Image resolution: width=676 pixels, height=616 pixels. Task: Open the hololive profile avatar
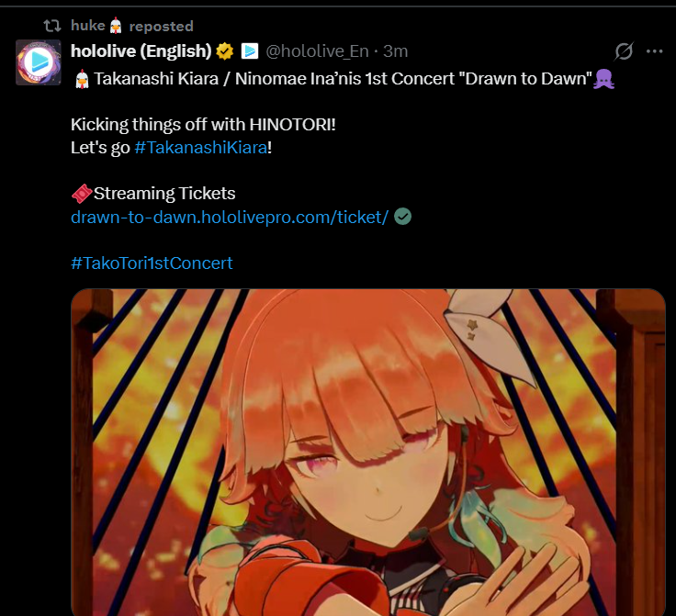point(39,62)
